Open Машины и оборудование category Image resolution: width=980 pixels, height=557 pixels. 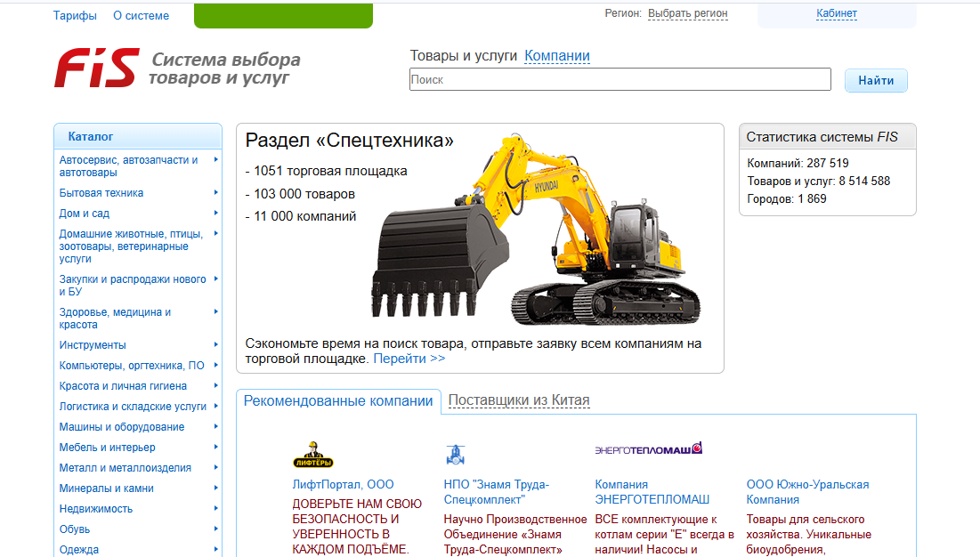tap(122, 427)
